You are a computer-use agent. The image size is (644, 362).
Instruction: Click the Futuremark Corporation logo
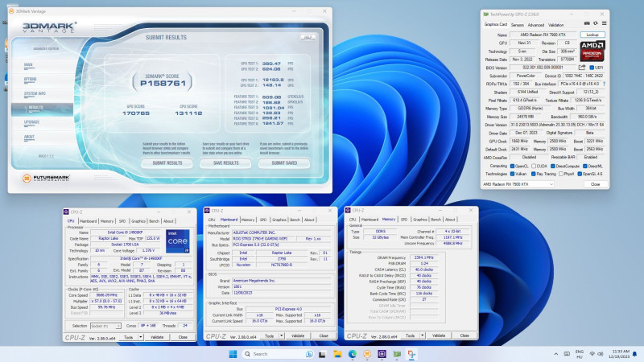[x=46, y=178]
